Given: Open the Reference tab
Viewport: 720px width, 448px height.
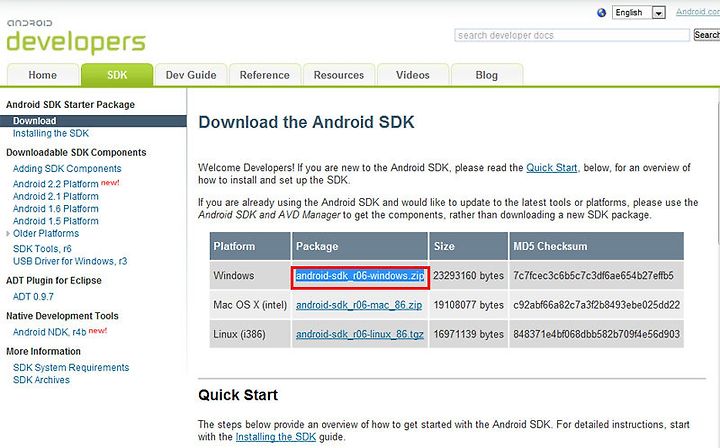Looking at the screenshot, I should tap(265, 75).
